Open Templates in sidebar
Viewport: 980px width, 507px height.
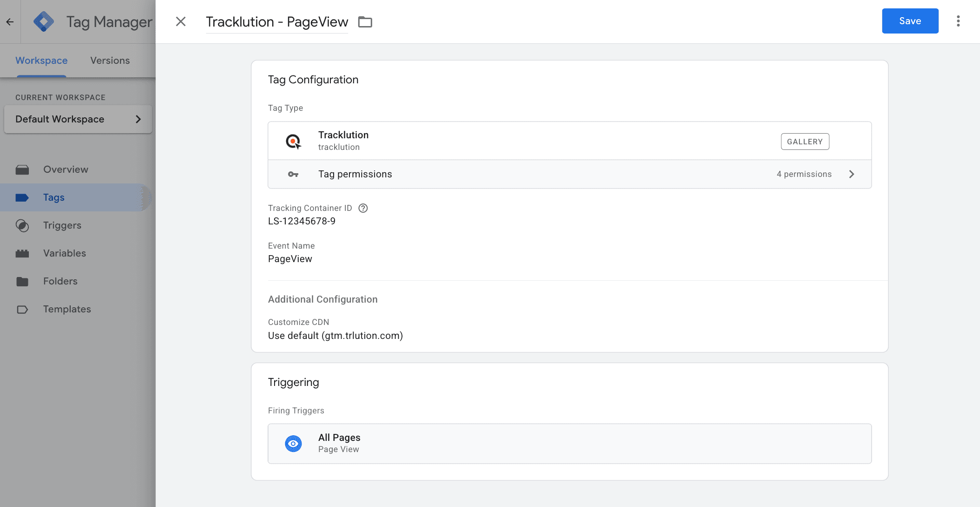(67, 309)
